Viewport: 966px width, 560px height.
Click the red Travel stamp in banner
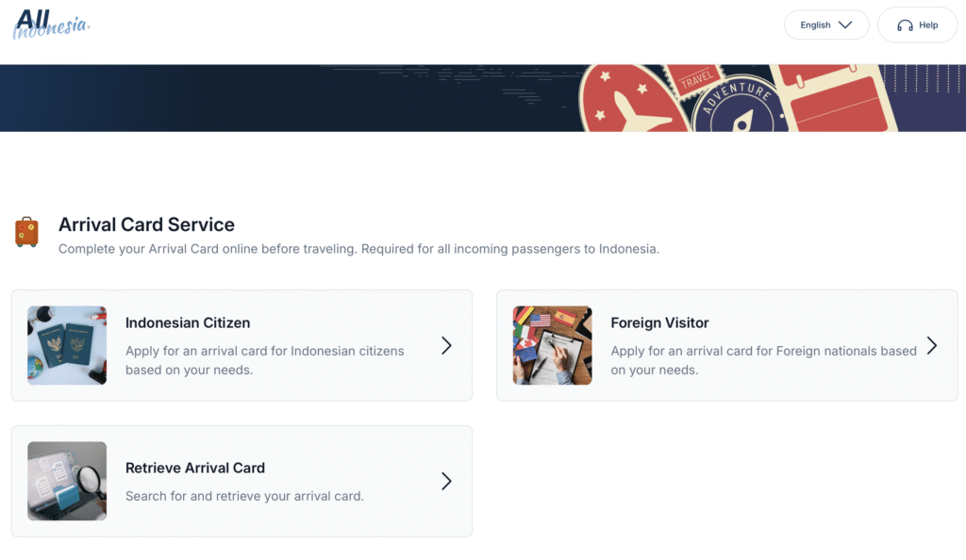[696, 78]
